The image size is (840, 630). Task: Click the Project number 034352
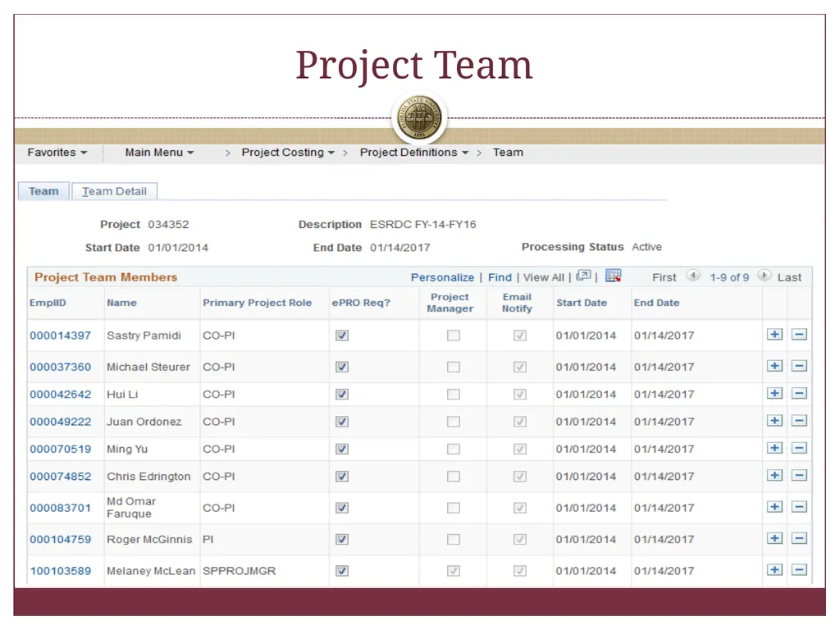click(x=168, y=225)
